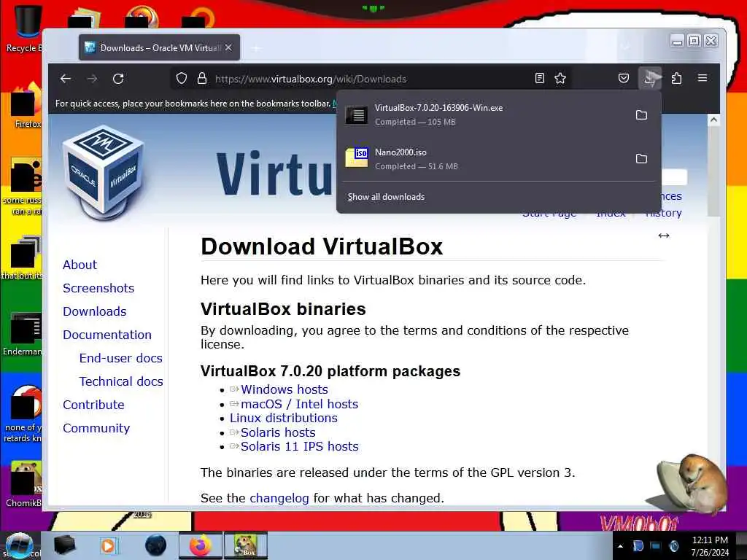This screenshot has width=747, height=560.
Task: Click the Linux distributions link
Action: tap(284, 418)
